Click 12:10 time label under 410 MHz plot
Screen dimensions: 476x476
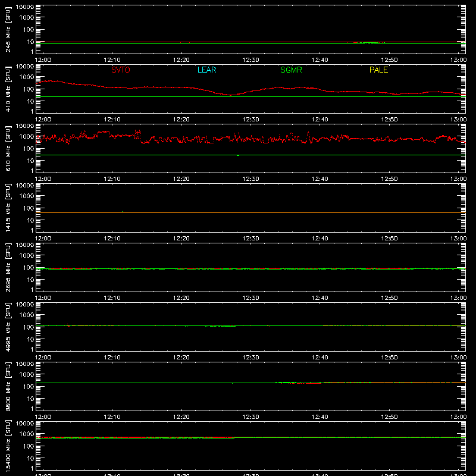112,120
